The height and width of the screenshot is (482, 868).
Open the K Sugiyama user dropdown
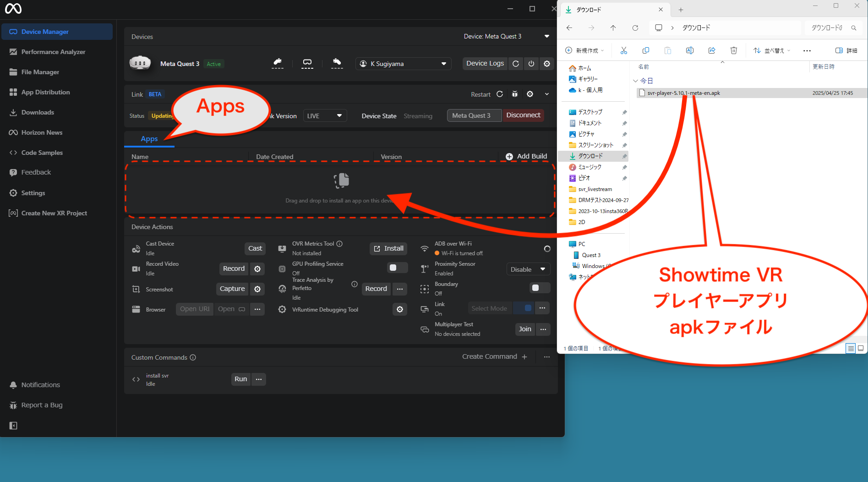tap(403, 64)
